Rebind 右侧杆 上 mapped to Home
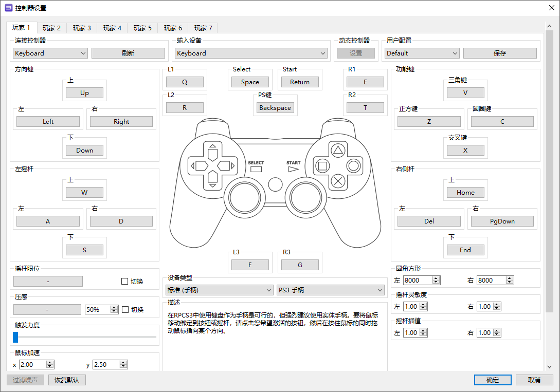Image resolution: width=560 pixels, height=392 pixels. click(x=465, y=193)
